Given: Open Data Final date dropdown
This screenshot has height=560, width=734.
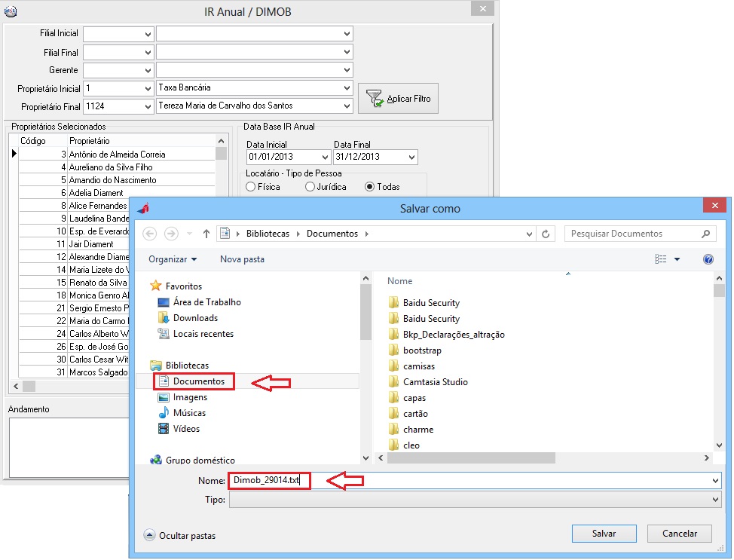Looking at the screenshot, I should coord(412,157).
